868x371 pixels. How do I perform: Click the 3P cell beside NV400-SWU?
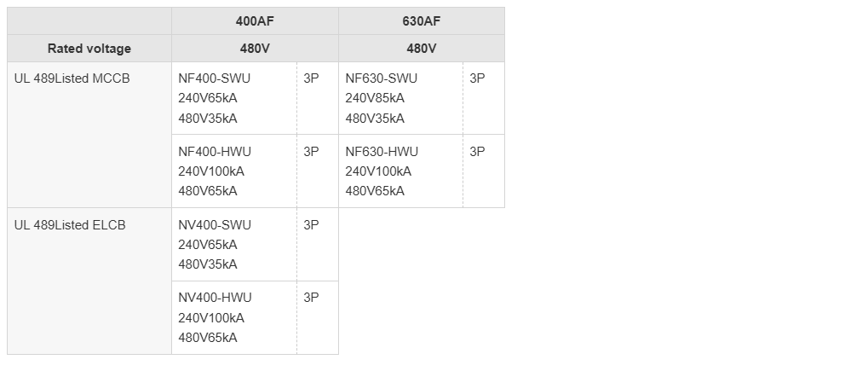[x=317, y=245]
